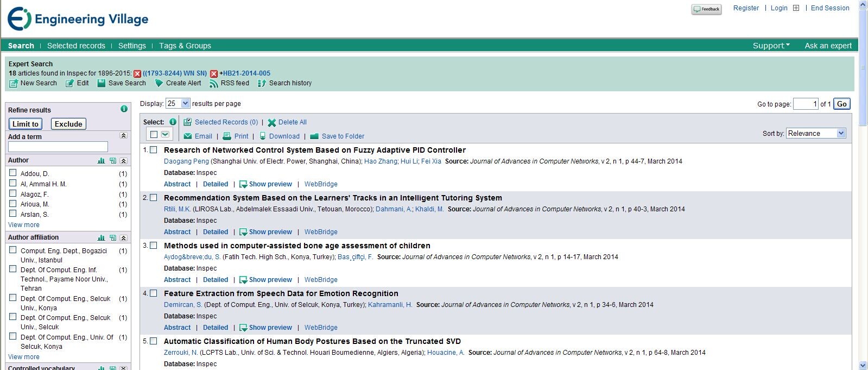Remove the +HB21-2014-005 refinement with red X
The height and width of the screenshot is (370, 868).
pos(214,74)
